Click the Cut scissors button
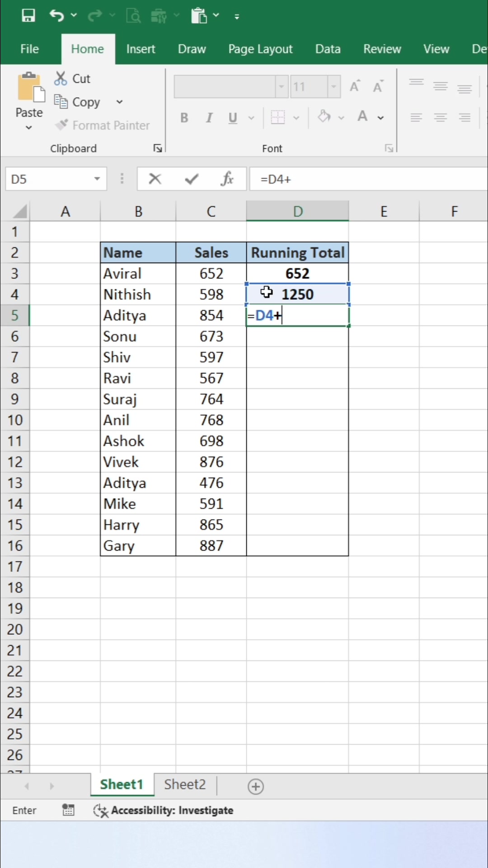The width and height of the screenshot is (488, 868). coord(72,79)
